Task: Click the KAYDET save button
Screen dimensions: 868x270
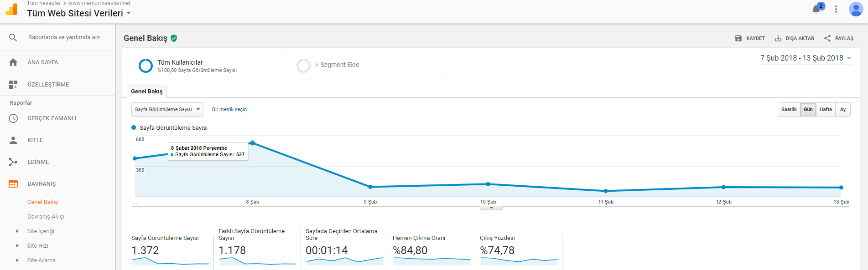Action: pyautogui.click(x=750, y=38)
